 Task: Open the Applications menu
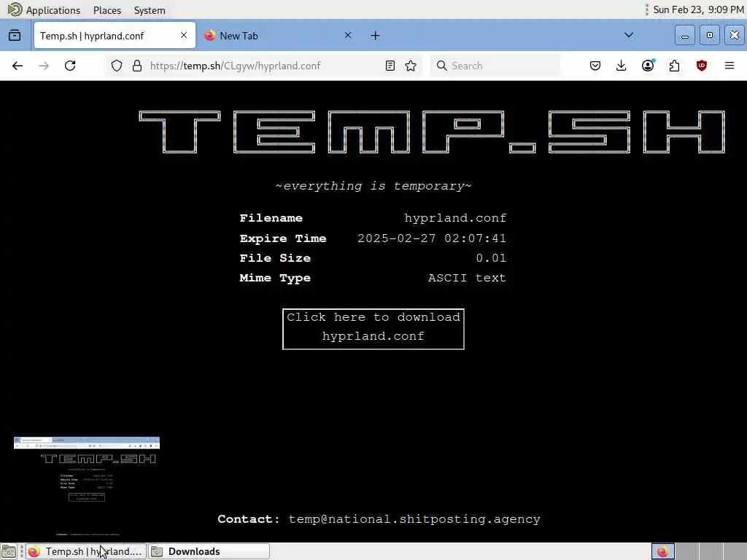[x=44, y=10]
